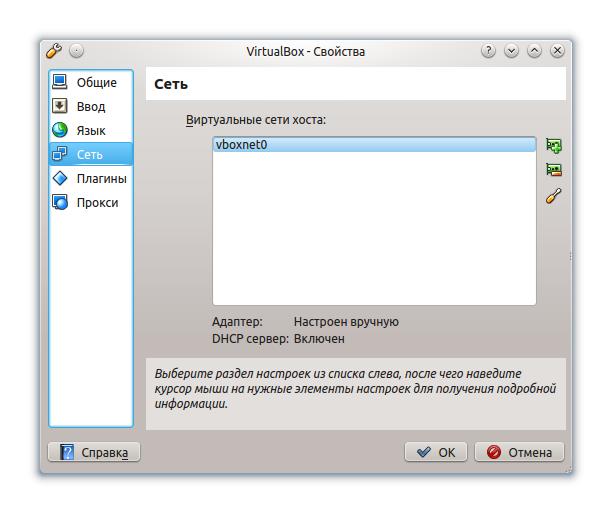The image size is (612, 513).
Task: Click the round pin button beside wrench
Action: coord(76,51)
